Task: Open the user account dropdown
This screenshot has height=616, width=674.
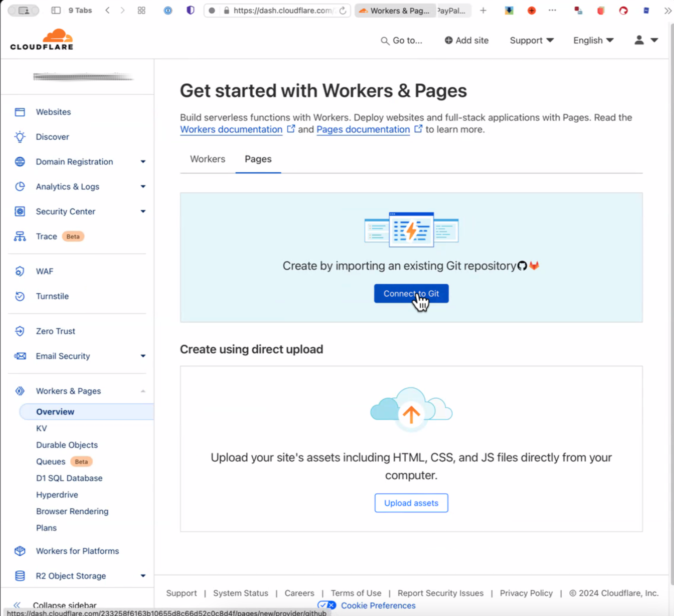Action: click(x=646, y=40)
